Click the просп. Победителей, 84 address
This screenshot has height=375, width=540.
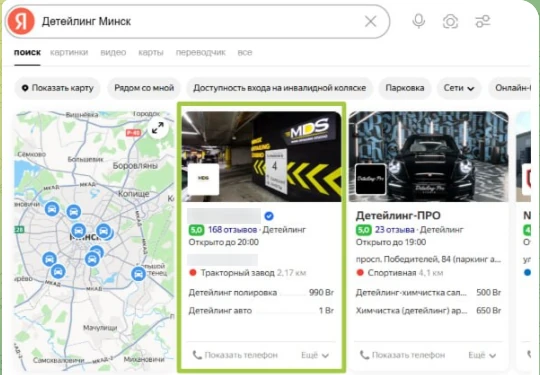(x=428, y=259)
